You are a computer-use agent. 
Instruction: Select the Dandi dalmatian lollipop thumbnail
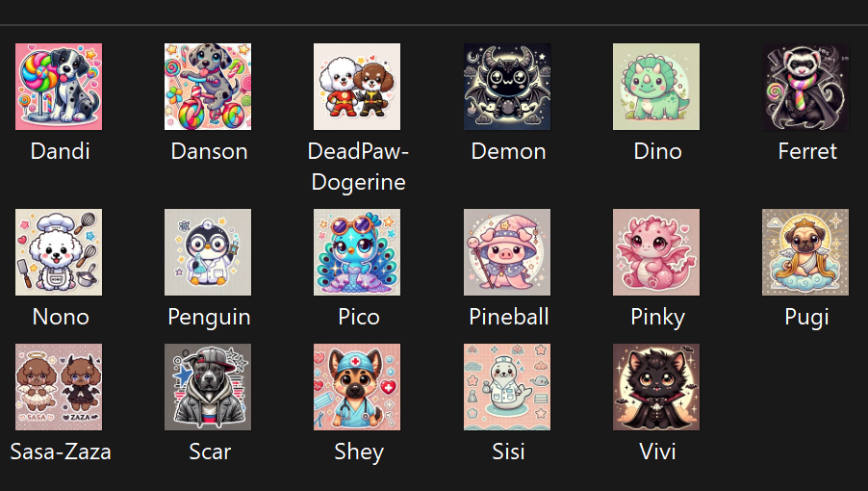coord(59,87)
